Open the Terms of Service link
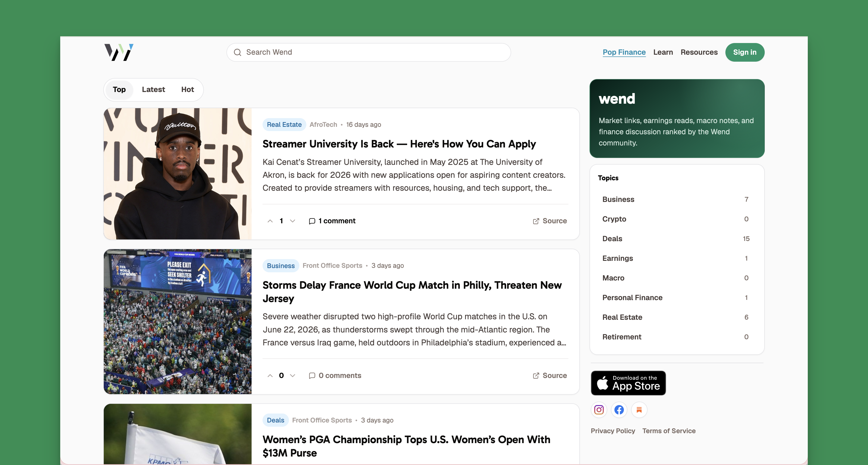The image size is (868, 465). (x=669, y=431)
